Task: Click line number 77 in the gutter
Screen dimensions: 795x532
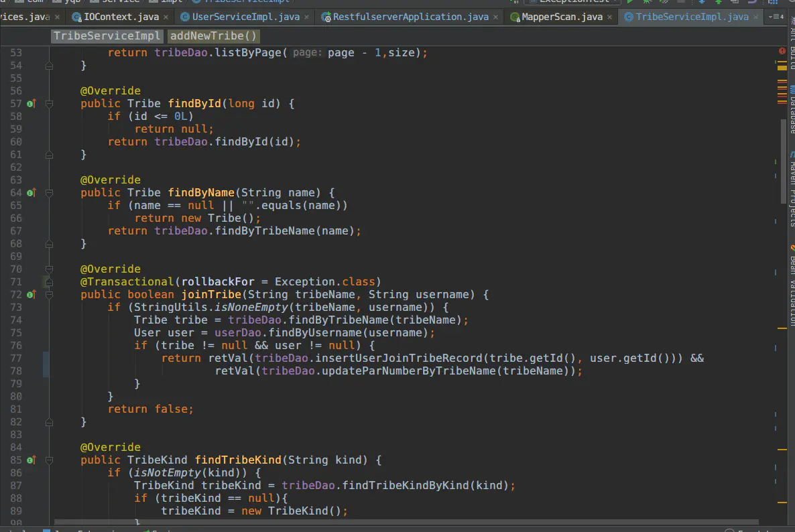Action: [x=15, y=358]
